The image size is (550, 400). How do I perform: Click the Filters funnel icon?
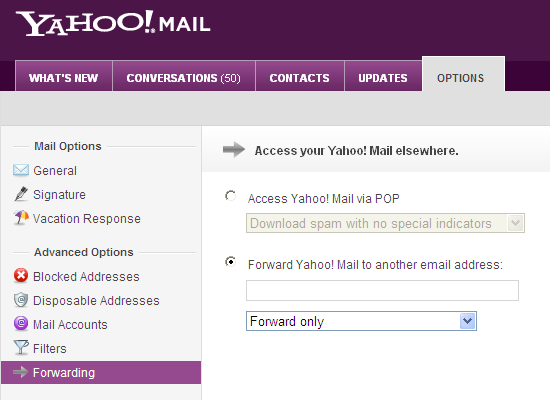tap(21, 347)
